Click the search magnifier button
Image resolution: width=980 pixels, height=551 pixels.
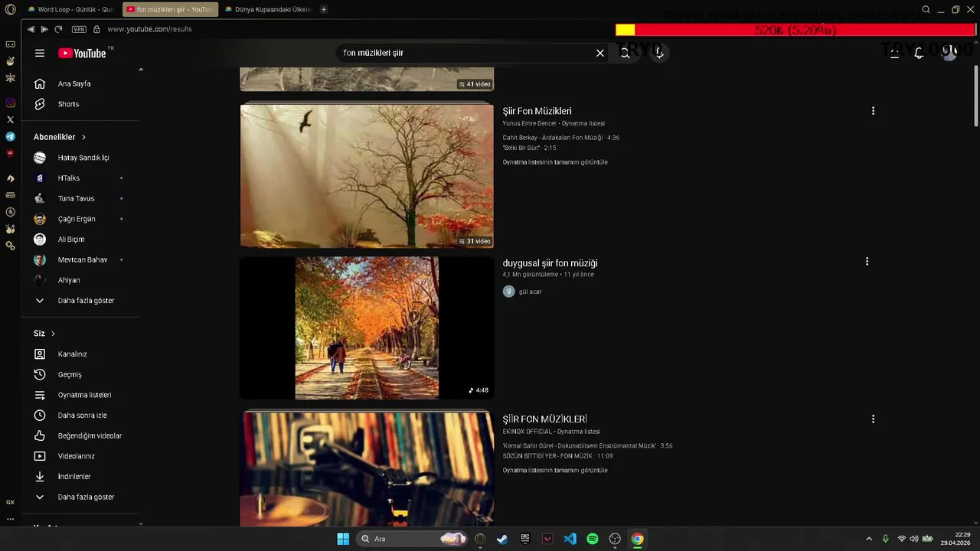click(626, 53)
